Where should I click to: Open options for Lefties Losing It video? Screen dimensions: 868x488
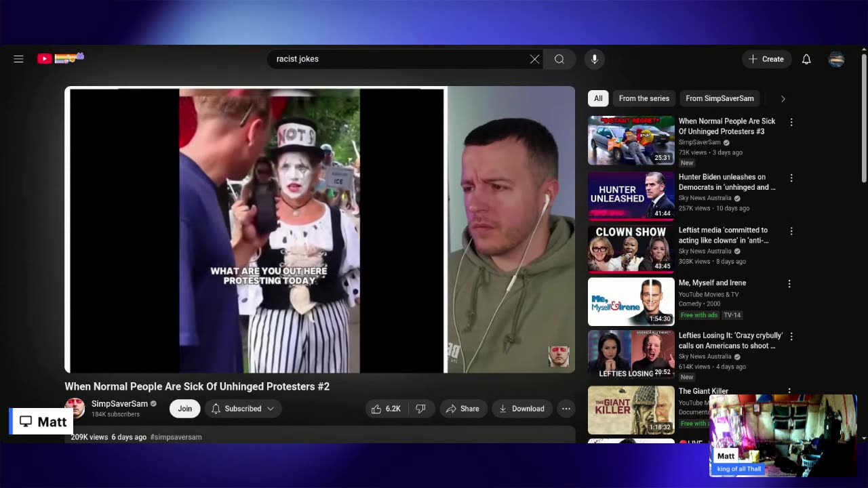pos(791,336)
